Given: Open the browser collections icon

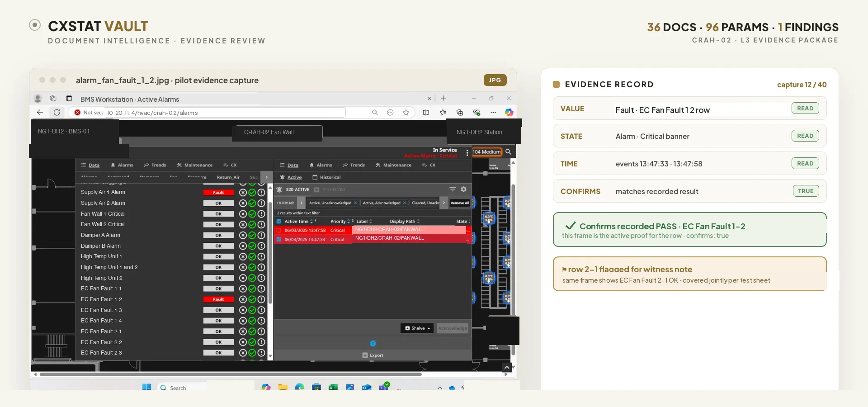Looking at the screenshot, I should click(460, 113).
